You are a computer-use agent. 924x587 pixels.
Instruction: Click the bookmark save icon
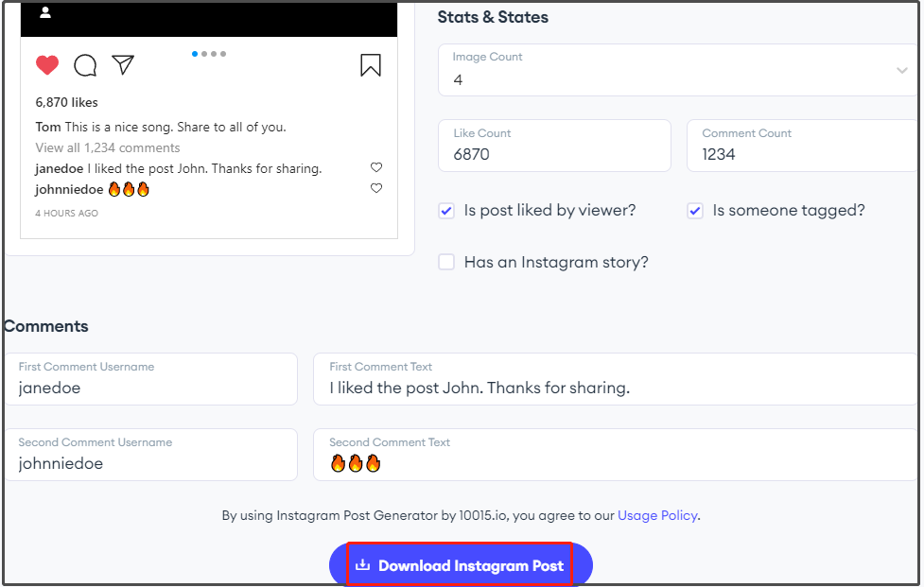(x=371, y=65)
